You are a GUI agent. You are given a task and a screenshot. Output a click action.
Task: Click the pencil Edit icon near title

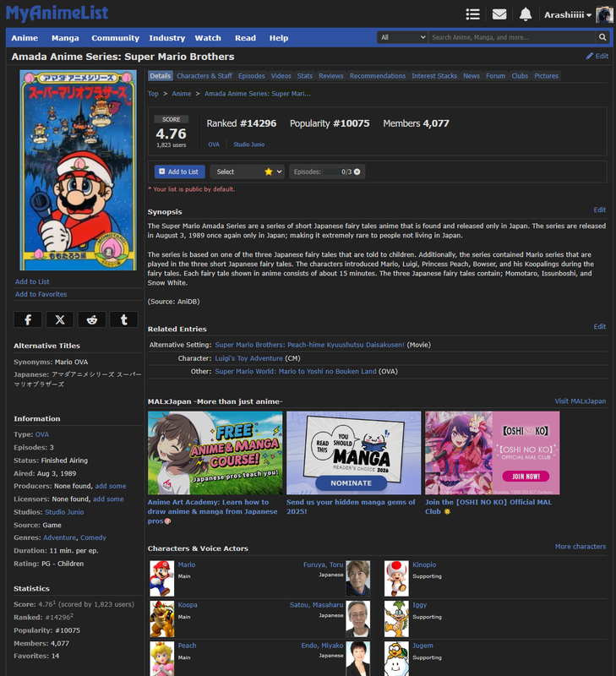[590, 56]
